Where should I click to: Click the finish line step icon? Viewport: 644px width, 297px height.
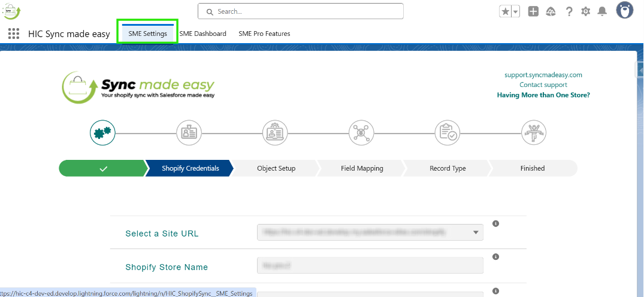[x=534, y=133]
